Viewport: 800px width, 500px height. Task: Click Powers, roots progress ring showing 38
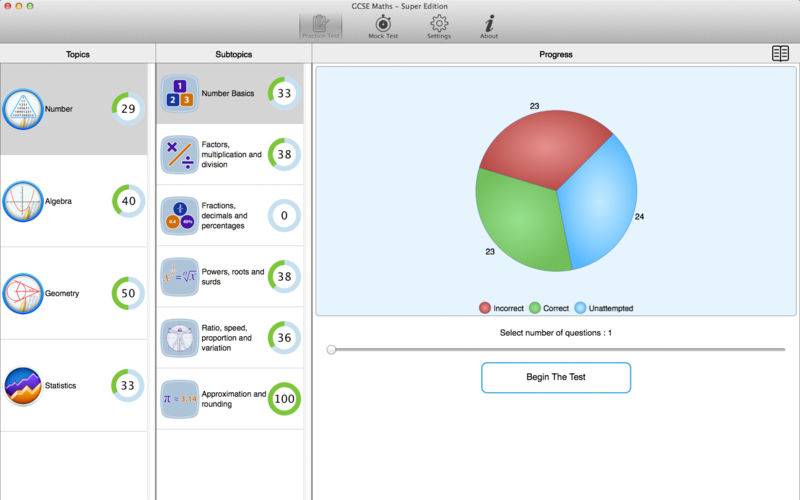(284, 277)
